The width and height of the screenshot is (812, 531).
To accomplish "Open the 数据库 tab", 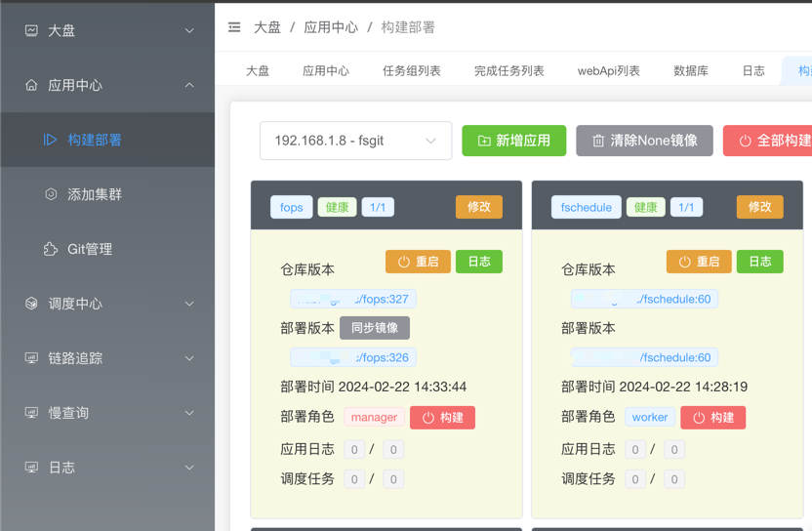I will click(691, 71).
